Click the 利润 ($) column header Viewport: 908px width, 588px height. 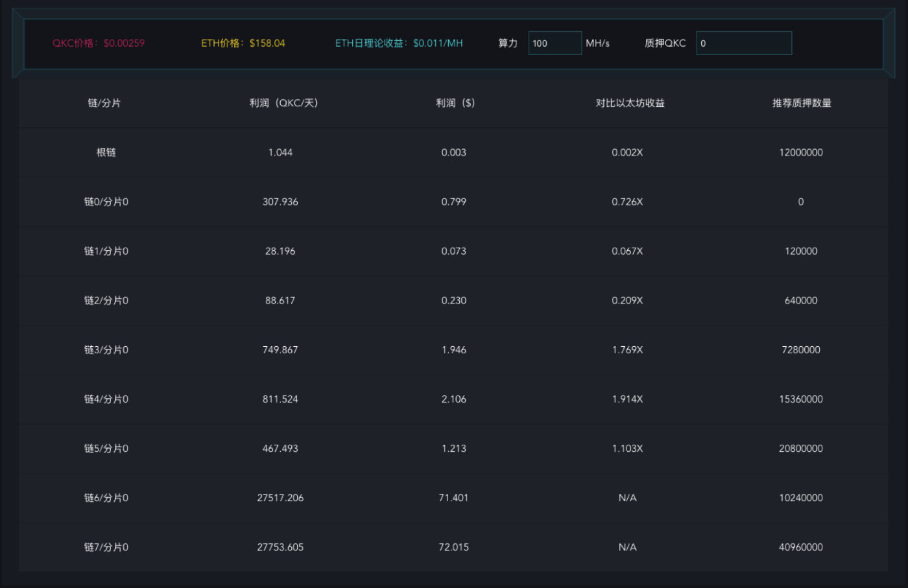[x=455, y=103]
